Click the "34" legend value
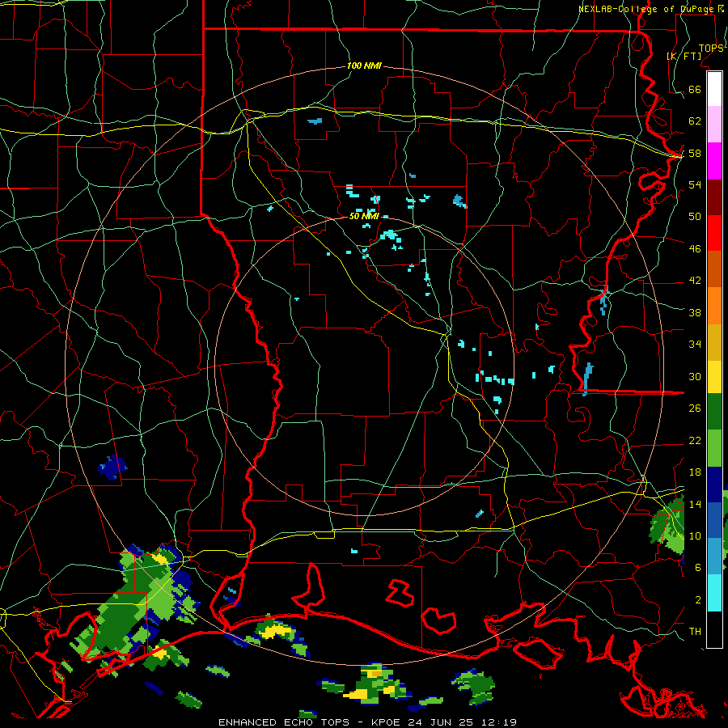728x728 pixels. [x=695, y=345]
